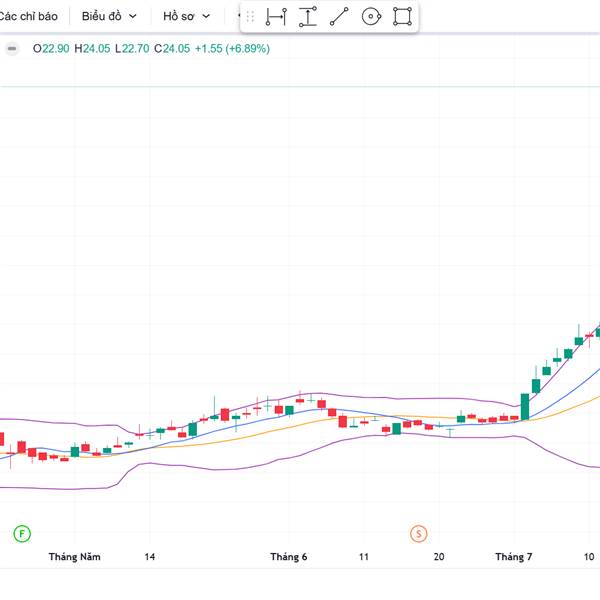
Task: Grab the drawing toolbar drag handle
Action: (x=250, y=17)
